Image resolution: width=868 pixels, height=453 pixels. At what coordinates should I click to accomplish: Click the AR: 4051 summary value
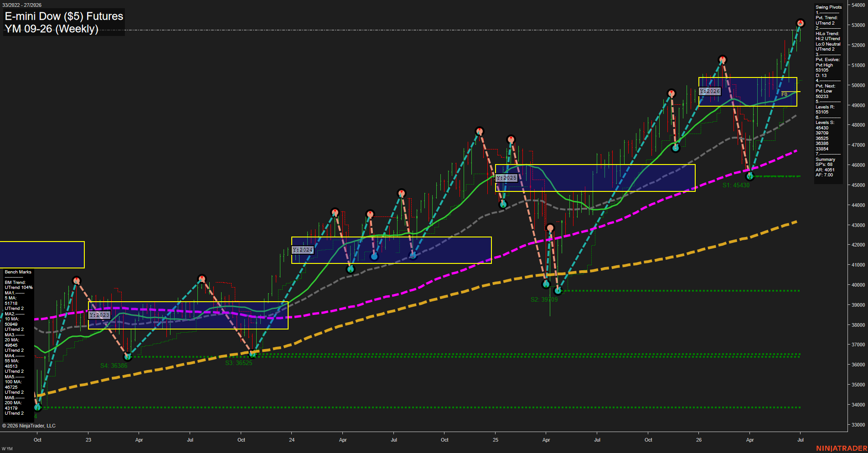point(825,170)
